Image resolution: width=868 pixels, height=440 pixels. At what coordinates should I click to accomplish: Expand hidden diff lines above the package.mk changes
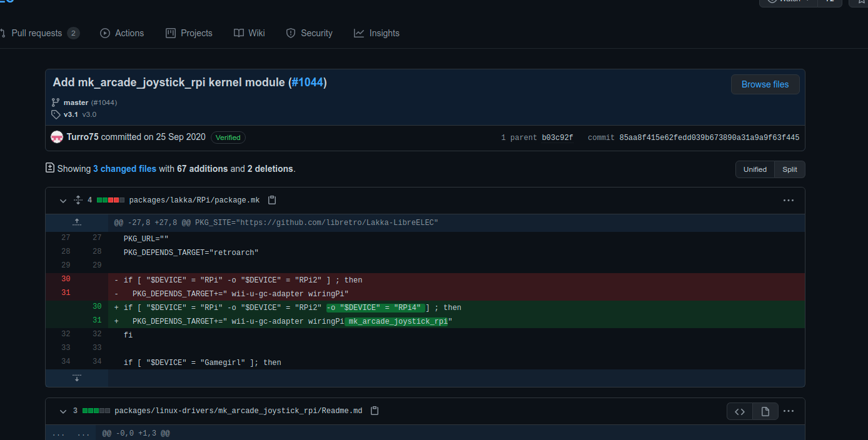[76, 222]
